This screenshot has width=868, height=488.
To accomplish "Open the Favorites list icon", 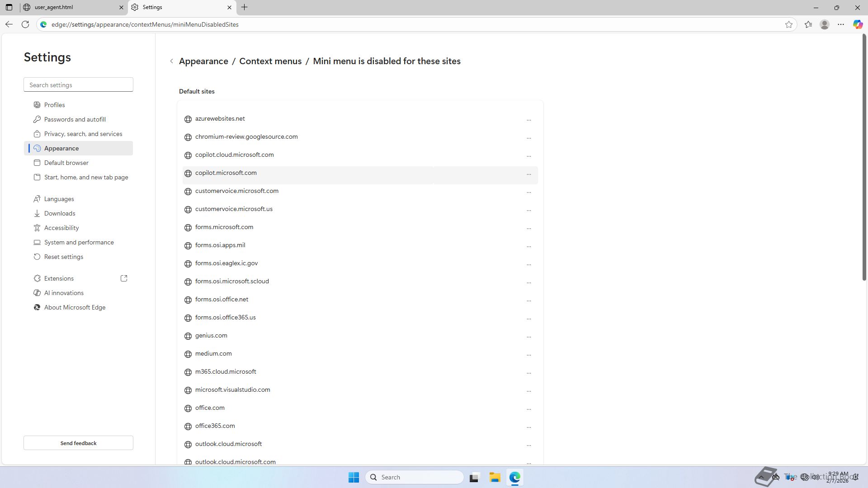I will click(808, 24).
